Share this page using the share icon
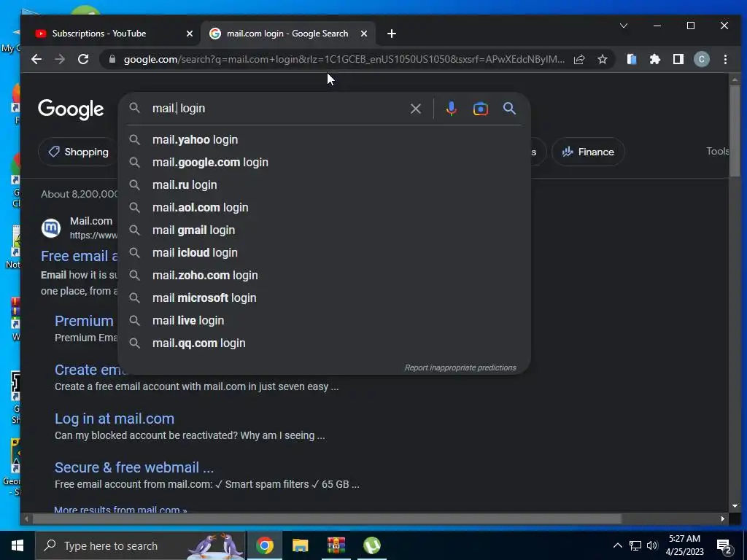747x560 pixels. (x=579, y=60)
